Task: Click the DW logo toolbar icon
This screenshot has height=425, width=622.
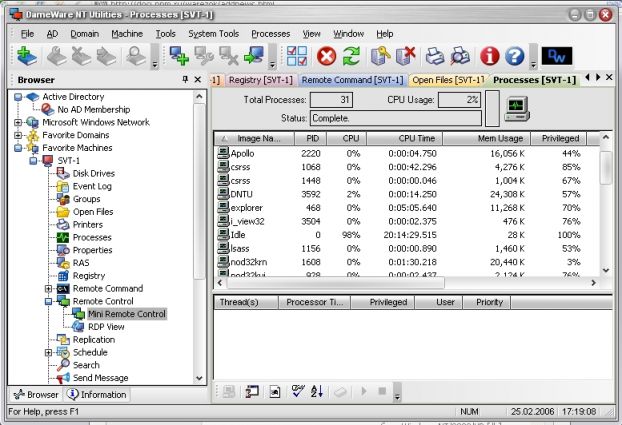Action: (555, 56)
